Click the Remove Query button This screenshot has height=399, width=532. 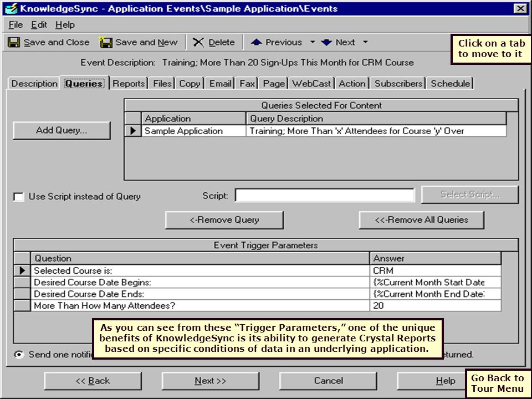(x=224, y=220)
